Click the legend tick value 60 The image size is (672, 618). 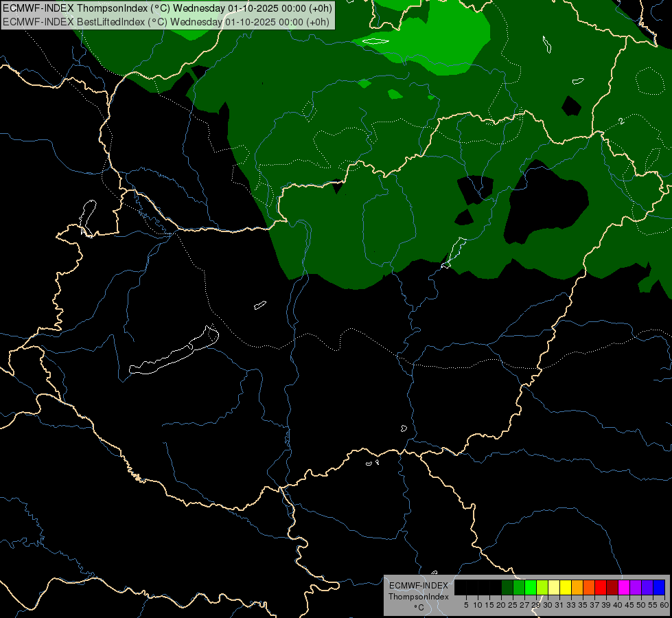pos(664,605)
